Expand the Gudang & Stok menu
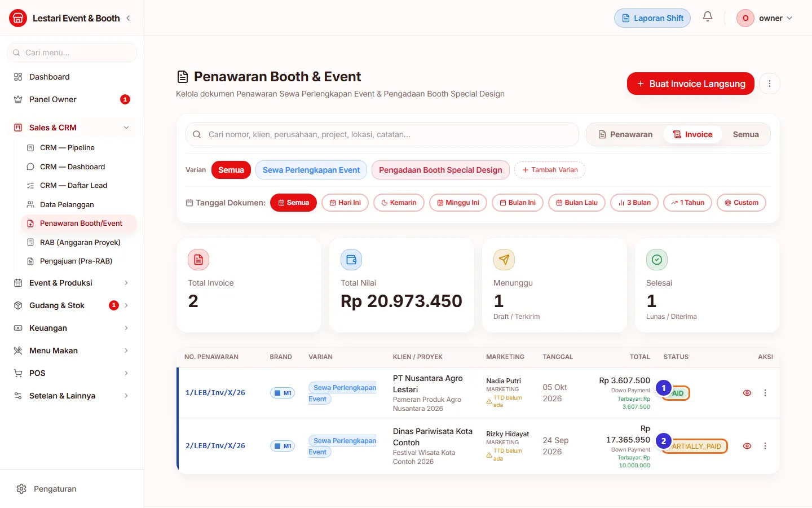Image resolution: width=812 pixels, height=508 pixels. click(72, 305)
